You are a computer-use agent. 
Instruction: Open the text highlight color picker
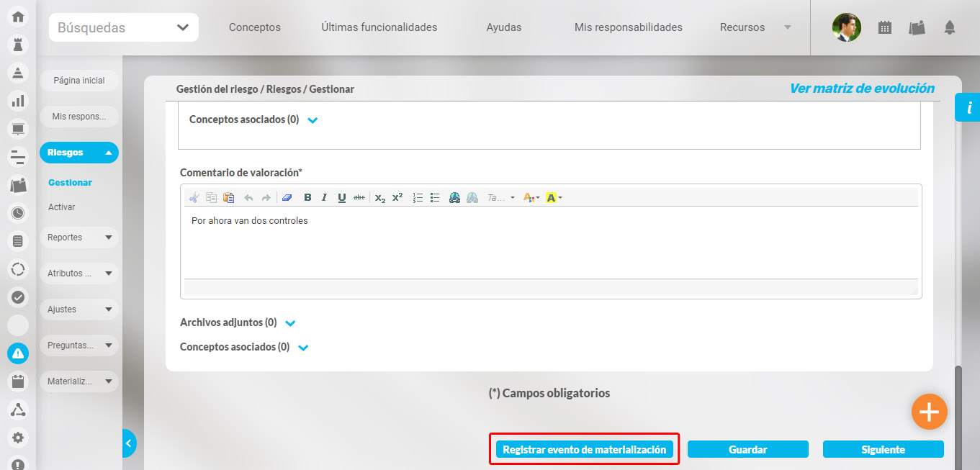pyautogui.click(x=553, y=197)
